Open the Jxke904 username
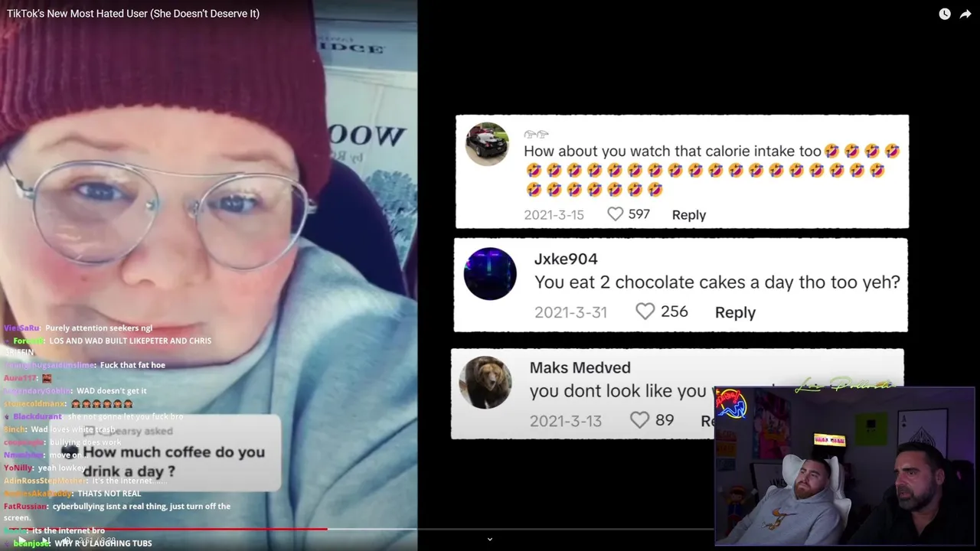Viewport: 980px width, 551px height. tap(566, 259)
